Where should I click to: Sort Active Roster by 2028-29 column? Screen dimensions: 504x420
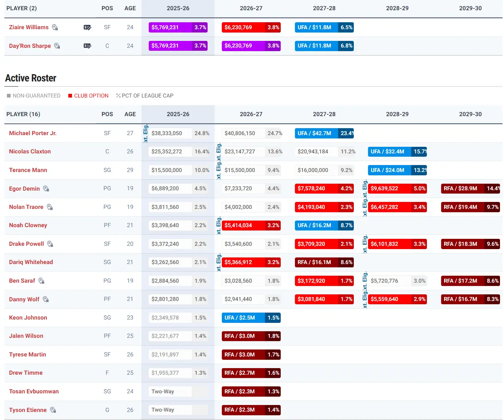click(x=397, y=114)
